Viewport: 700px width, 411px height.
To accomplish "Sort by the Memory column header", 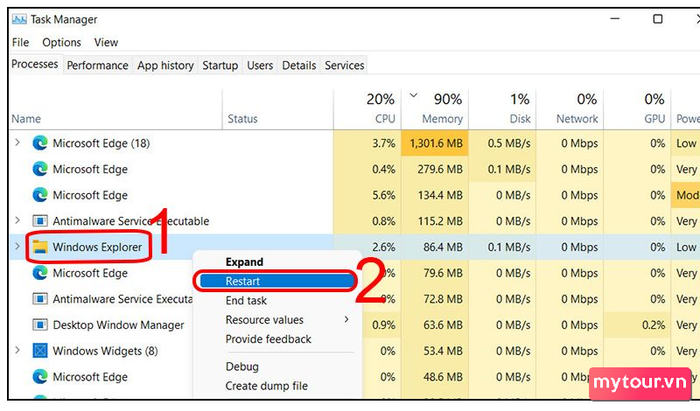I will pyautogui.click(x=442, y=119).
